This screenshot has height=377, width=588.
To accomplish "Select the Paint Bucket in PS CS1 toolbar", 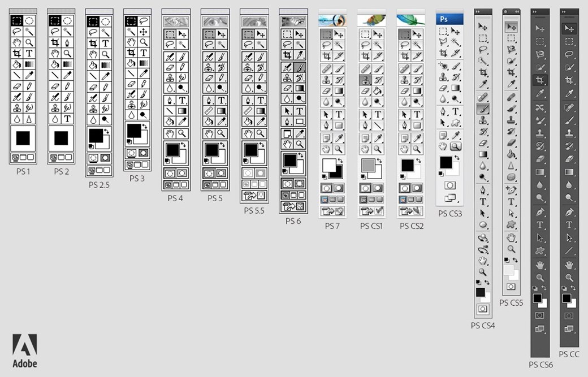I will pyautogui.click(x=378, y=91).
